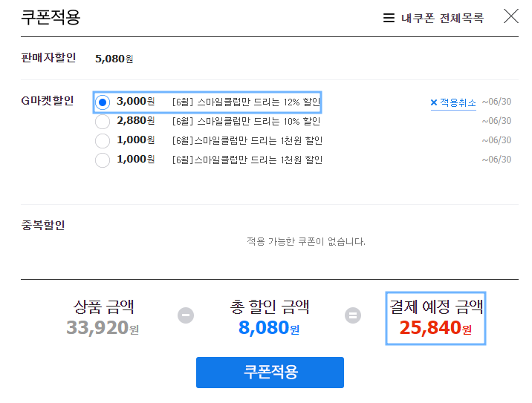Choose the 2,880원 coupon radio button
The height and width of the screenshot is (403, 532).
pyautogui.click(x=103, y=122)
